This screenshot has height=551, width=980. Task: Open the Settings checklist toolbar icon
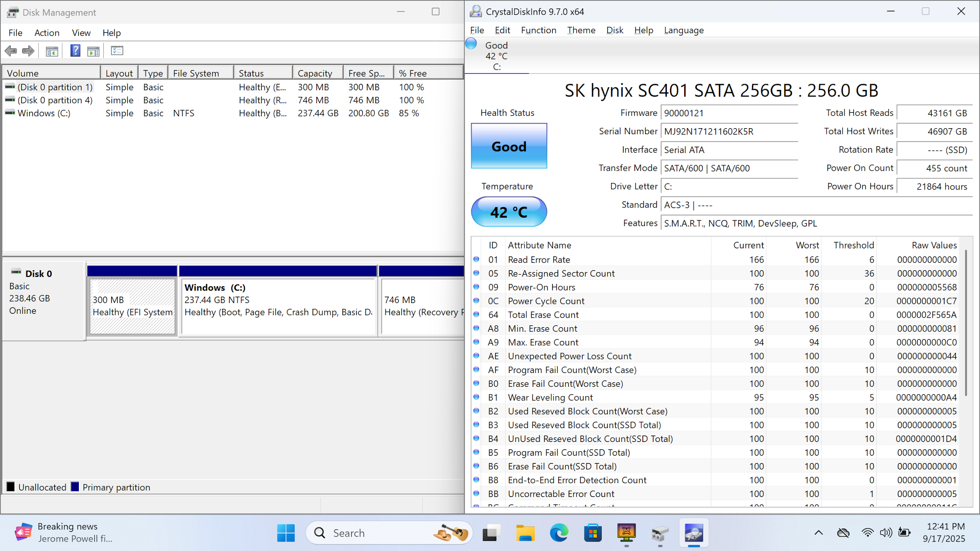click(117, 51)
